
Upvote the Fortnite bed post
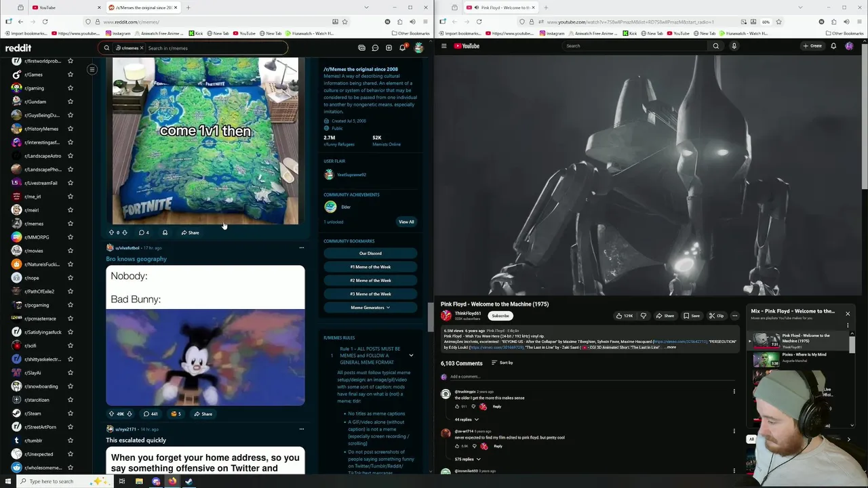coord(111,232)
